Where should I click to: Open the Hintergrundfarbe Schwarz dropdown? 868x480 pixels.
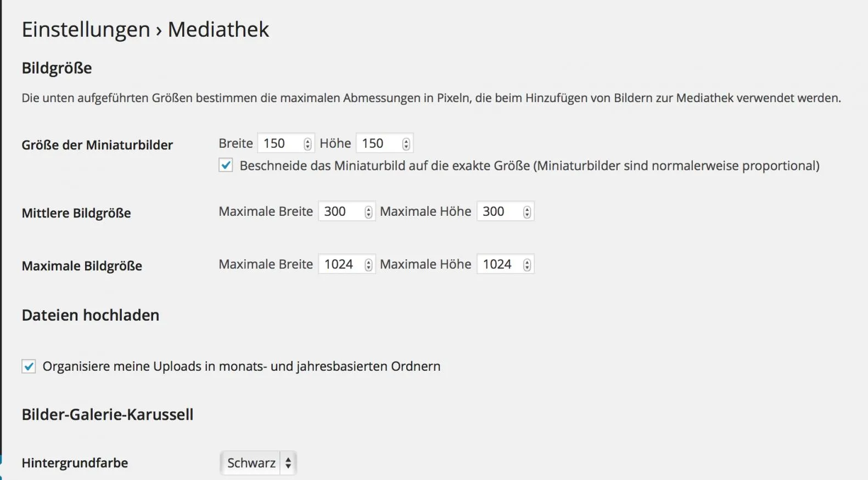tap(258, 463)
